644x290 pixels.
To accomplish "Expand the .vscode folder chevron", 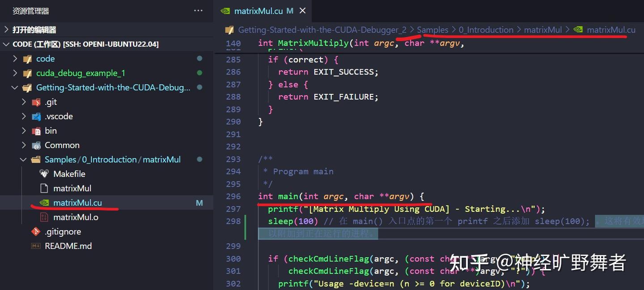I will point(24,117).
